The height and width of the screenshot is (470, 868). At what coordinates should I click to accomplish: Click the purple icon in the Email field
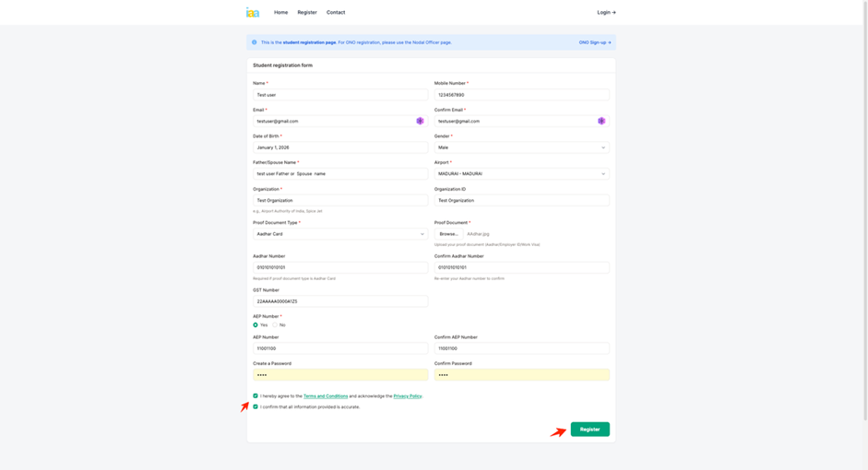[x=420, y=121]
